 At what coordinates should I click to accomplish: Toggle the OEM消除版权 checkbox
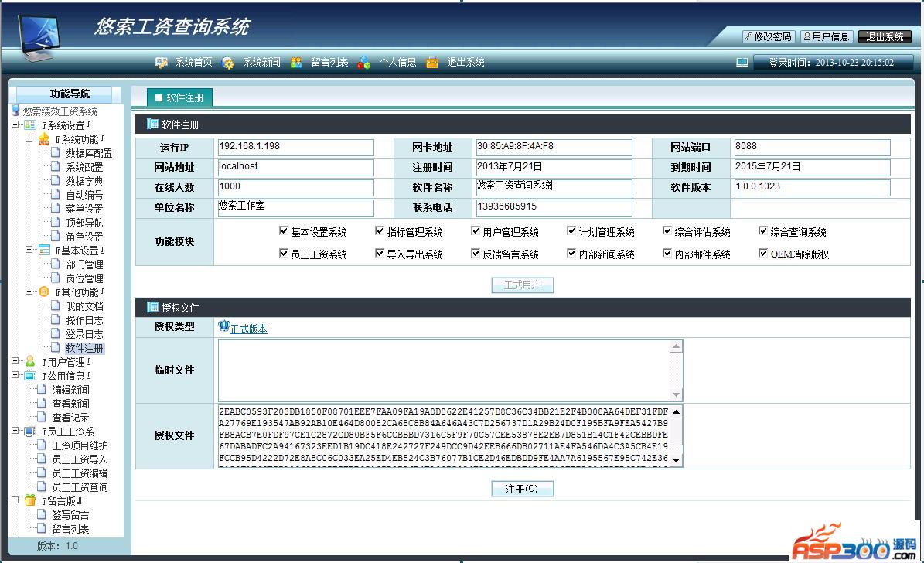[763, 254]
